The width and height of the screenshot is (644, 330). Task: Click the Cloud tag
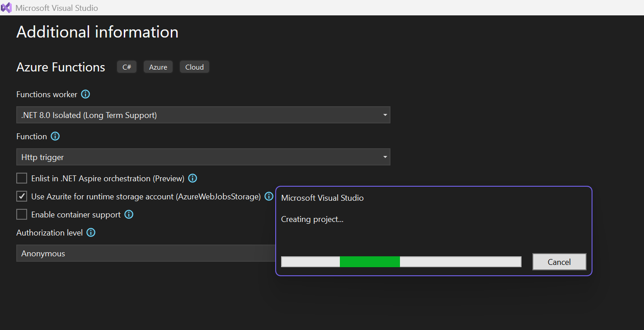194,67
